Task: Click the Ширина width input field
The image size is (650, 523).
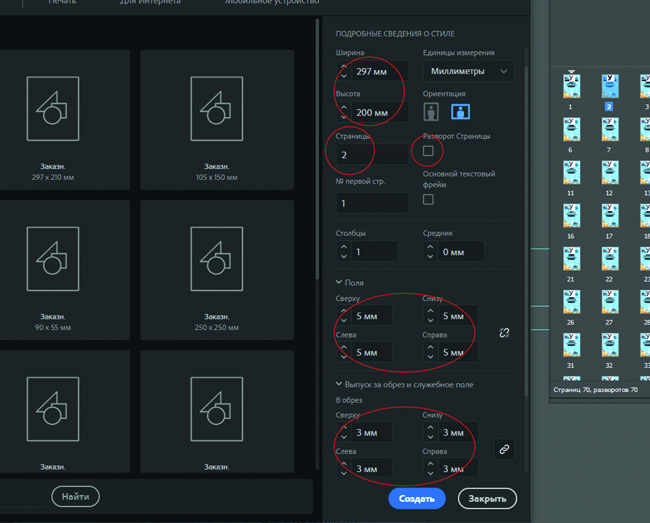Action: (378, 71)
